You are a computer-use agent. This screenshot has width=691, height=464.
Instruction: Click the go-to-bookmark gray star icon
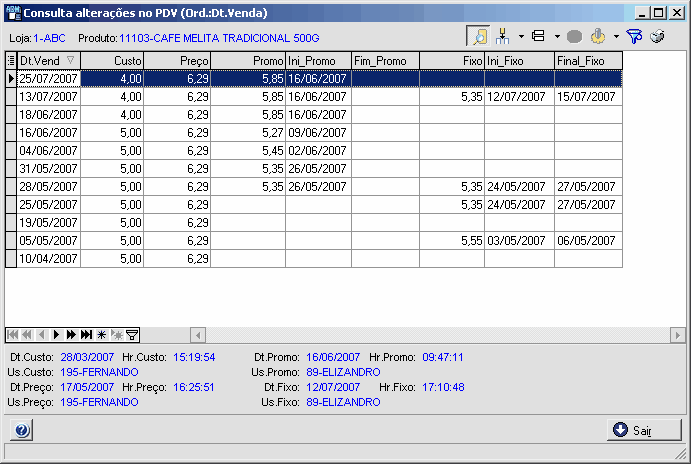117,335
